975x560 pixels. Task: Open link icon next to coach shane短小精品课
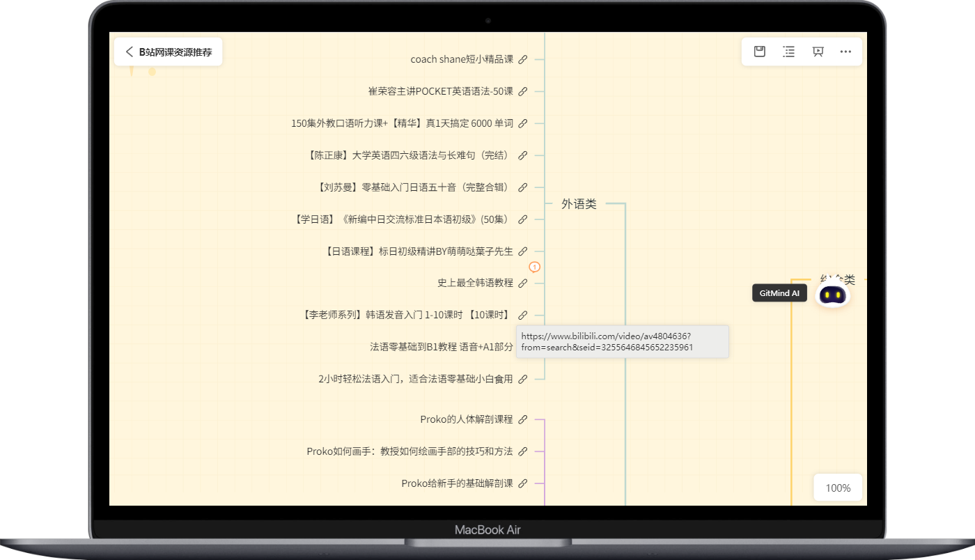[x=523, y=59]
